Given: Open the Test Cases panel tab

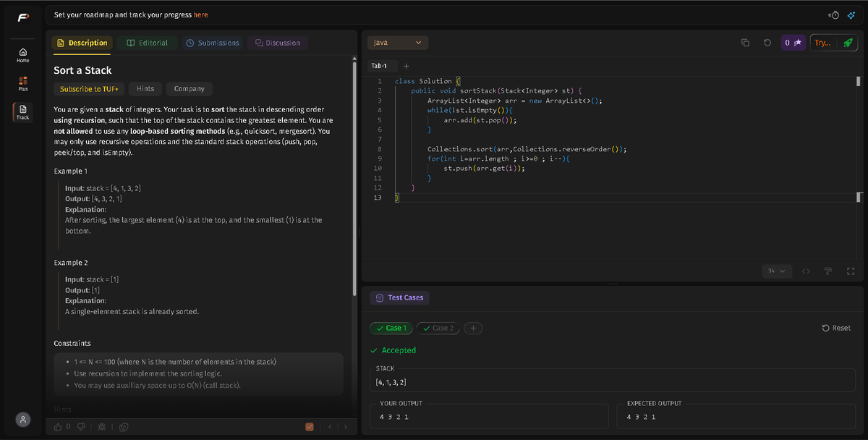Looking at the screenshot, I should click(399, 297).
